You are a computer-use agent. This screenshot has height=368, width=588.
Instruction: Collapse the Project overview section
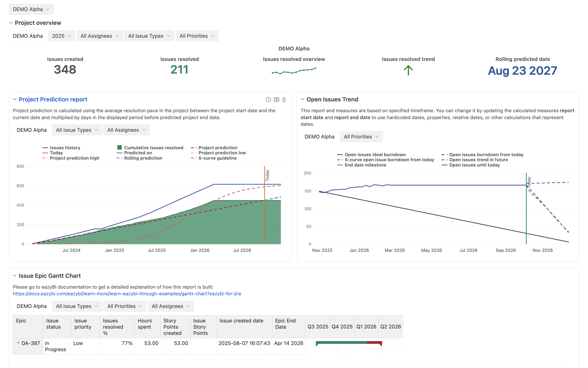click(x=11, y=23)
